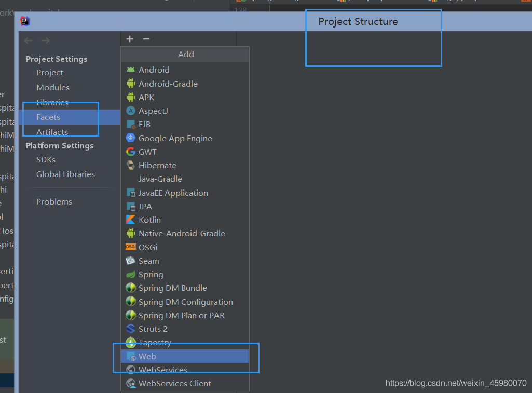The image size is (532, 393).
Task: Select Java-Gradle entry
Action: click(185, 179)
